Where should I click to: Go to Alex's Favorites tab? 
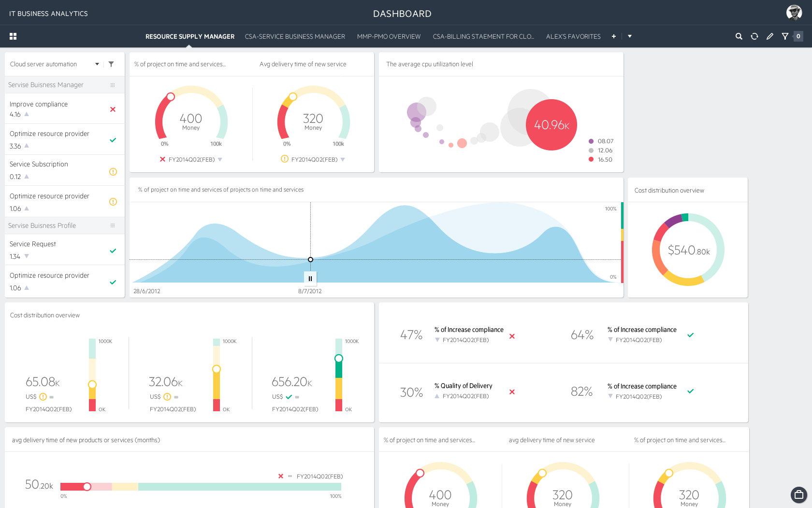click(x=573, y=36)
